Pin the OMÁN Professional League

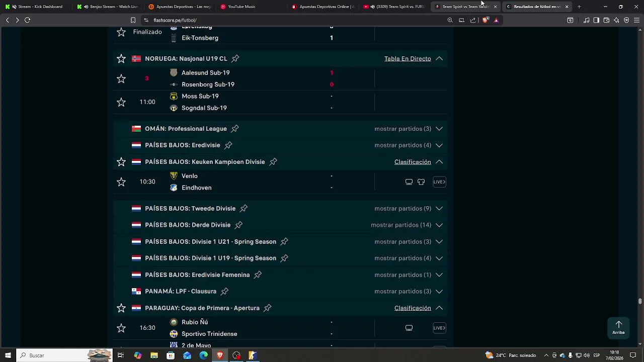coord(234,129)
